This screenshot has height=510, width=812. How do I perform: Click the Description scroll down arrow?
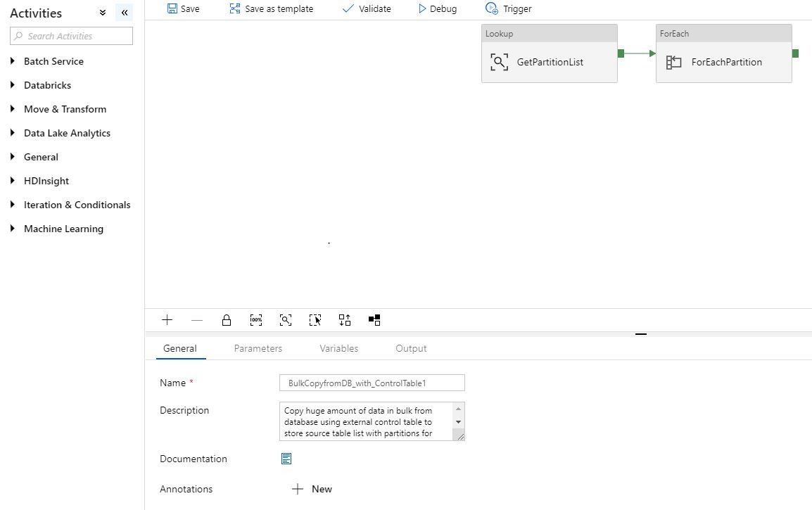(x=458, y=422)
